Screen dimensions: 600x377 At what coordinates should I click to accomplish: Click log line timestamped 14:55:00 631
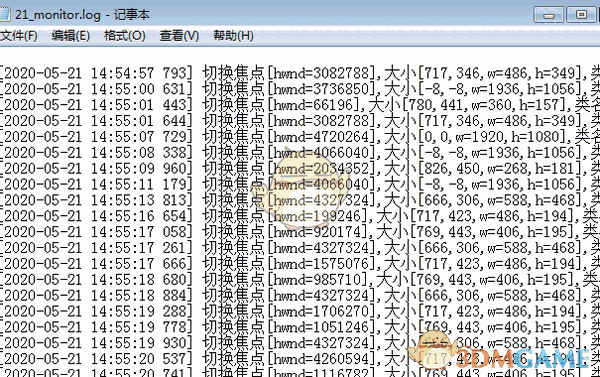(300, 89)
